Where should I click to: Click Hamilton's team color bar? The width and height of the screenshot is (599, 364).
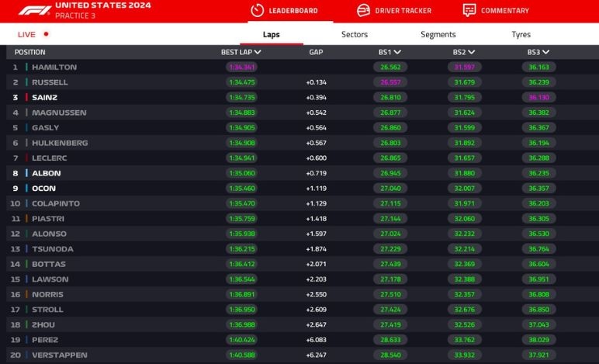click(x=26, y=68)
